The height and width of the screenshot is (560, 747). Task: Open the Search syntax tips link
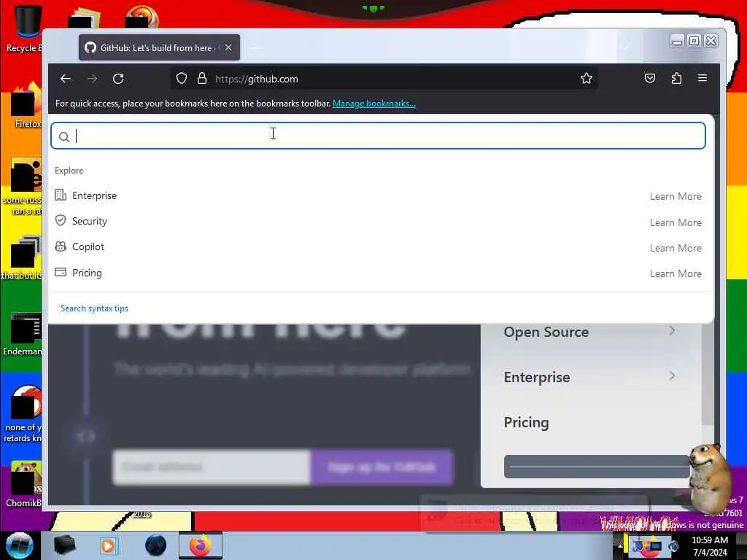pyautogui.click(x=94, y=308)
